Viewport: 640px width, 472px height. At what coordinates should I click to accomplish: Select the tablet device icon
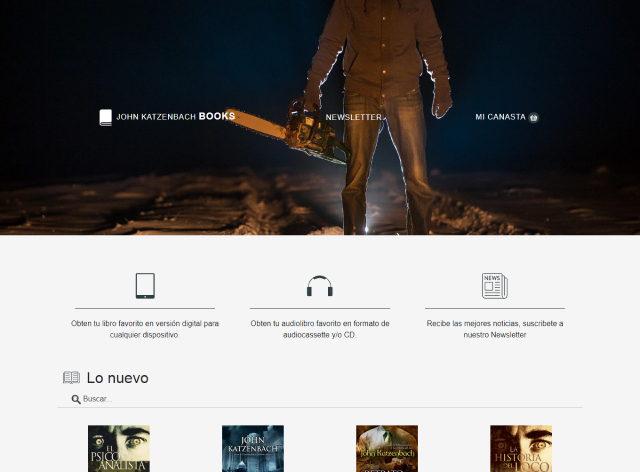click(145, 286)
